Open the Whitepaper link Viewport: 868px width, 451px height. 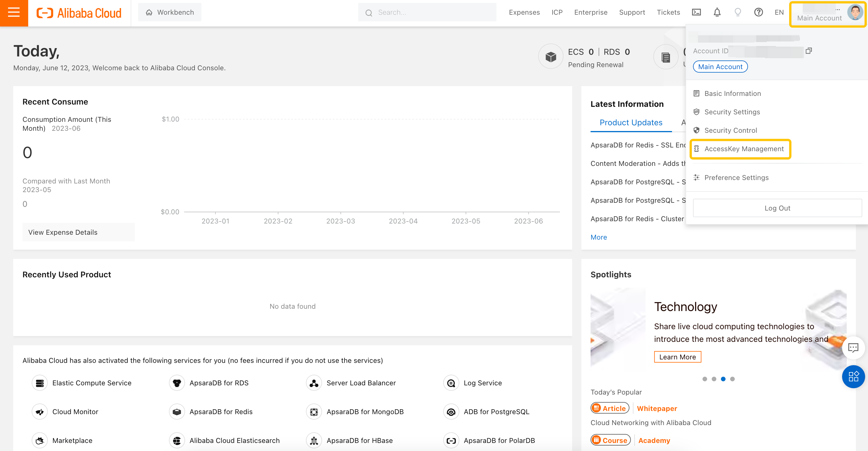pyautogui.click(x=657, y=409)
